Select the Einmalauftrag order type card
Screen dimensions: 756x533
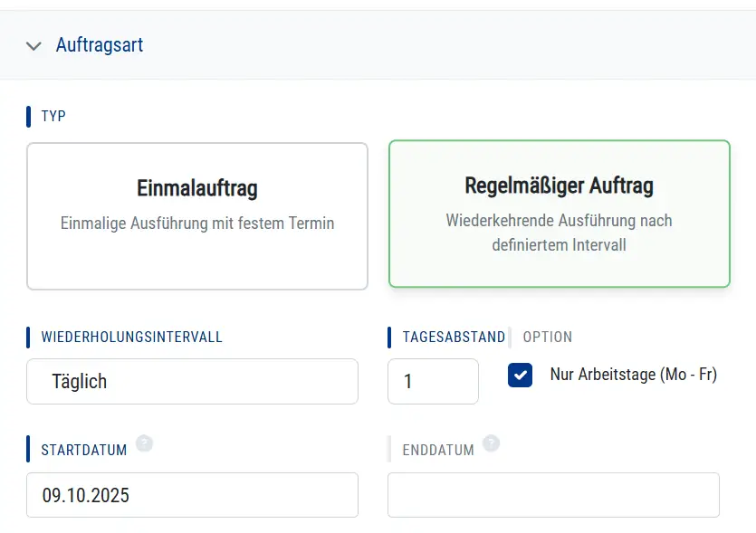(x=197, y=215)
